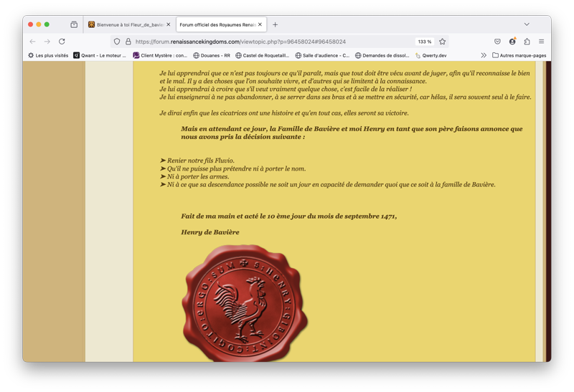Open Demandes de dissol bookmark
The width and height of the screenshot is (574, 392).
click(382, 56)
